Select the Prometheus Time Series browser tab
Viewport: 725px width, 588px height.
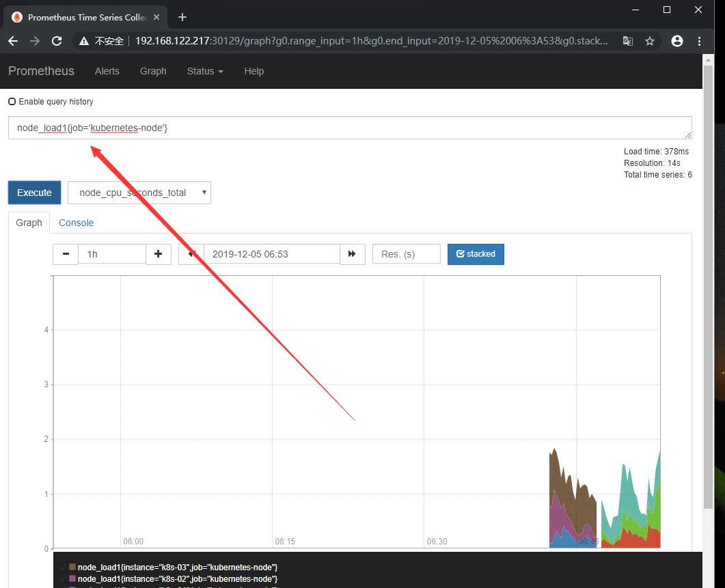pyautogui.click(x=85, y=17)
